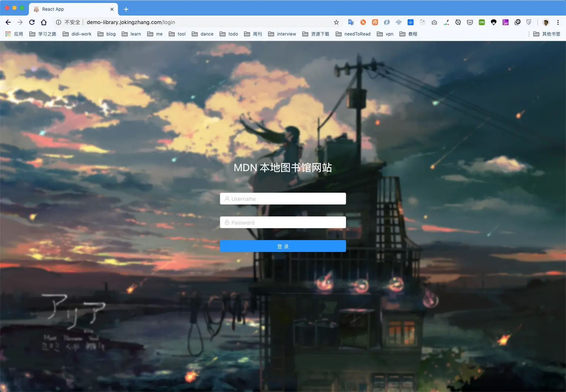Open the didi-work bookmark folder
The height and width of the screenshot is (392, 566).
click(x=77, y=34)
